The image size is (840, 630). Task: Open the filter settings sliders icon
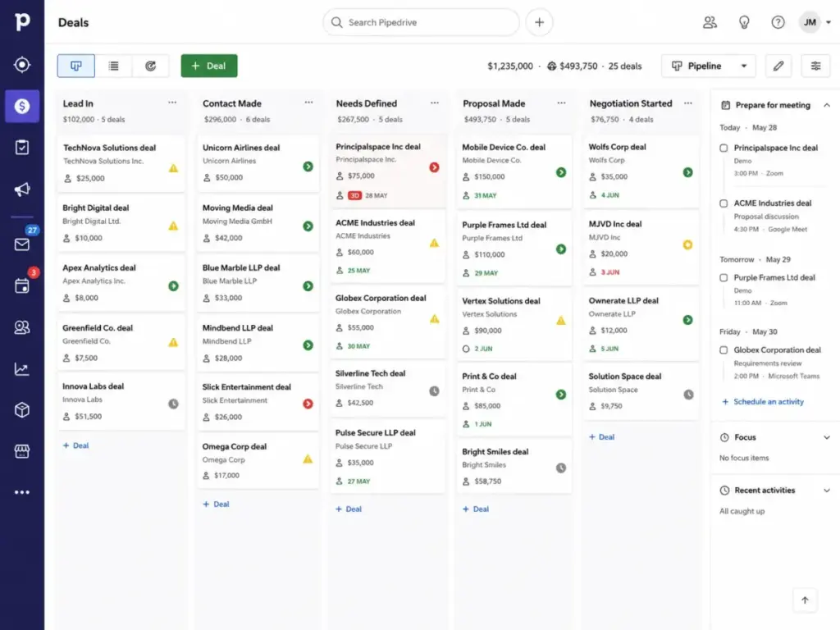(x=815, y=66)
